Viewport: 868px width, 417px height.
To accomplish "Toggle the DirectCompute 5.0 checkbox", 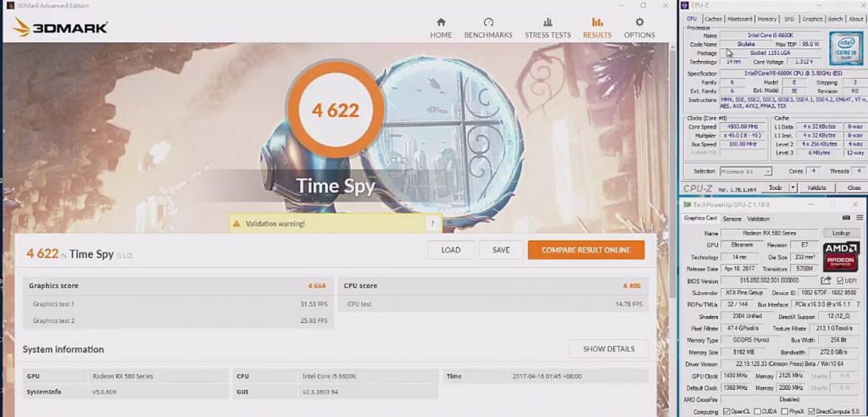I will 811,411.
